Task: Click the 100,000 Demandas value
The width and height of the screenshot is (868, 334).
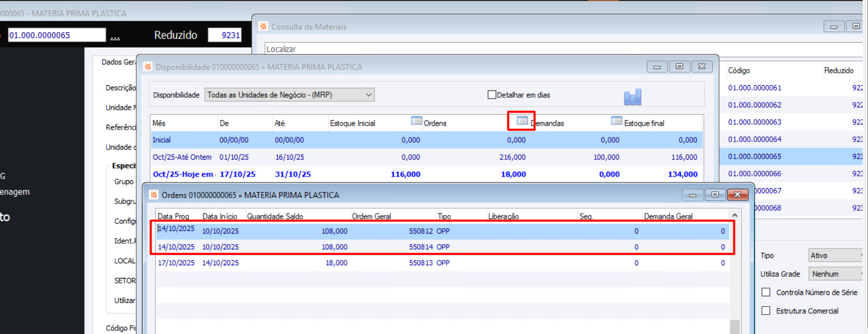Action: 606,157
